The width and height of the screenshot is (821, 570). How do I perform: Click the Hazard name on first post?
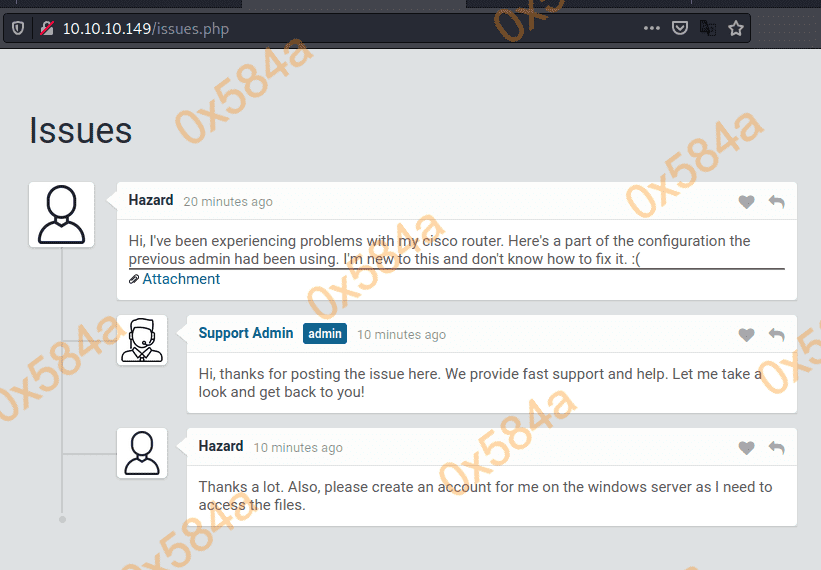(151, 200)
